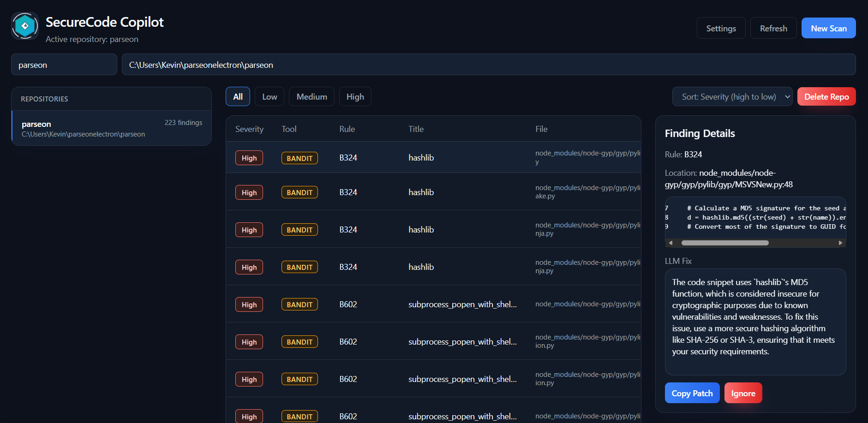
Task: Click the repository name input field
Action: [x=64, y=65]
